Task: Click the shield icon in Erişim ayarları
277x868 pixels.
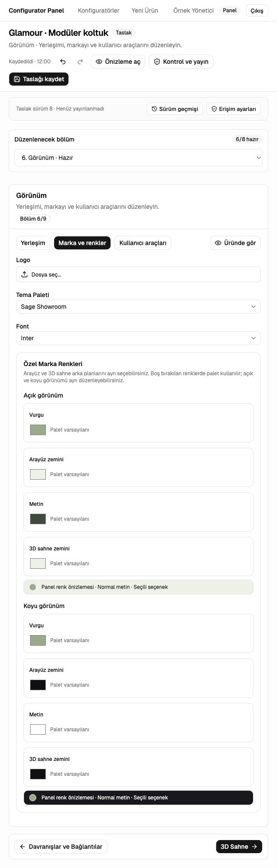Action: click(x=214, y=109)
